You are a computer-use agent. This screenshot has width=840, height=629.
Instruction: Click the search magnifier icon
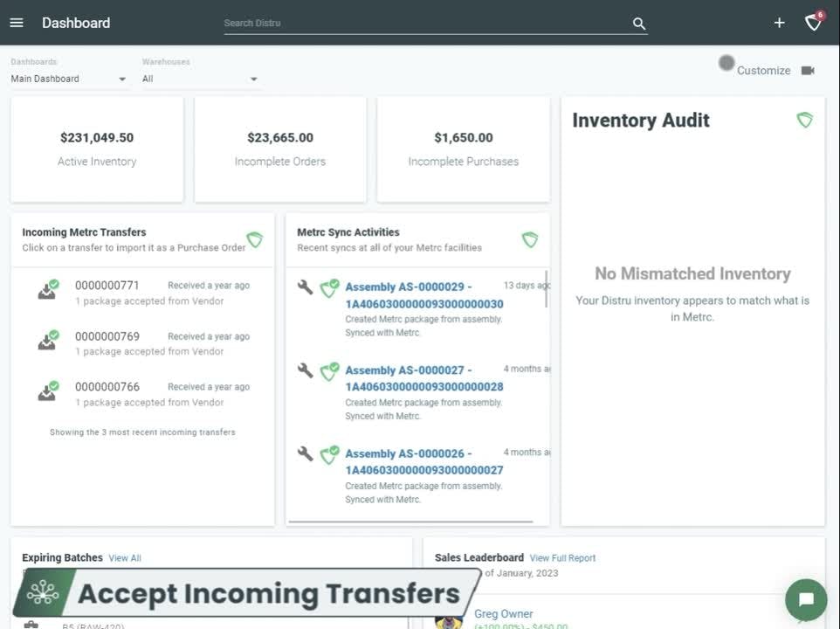(x=637, y=24)
